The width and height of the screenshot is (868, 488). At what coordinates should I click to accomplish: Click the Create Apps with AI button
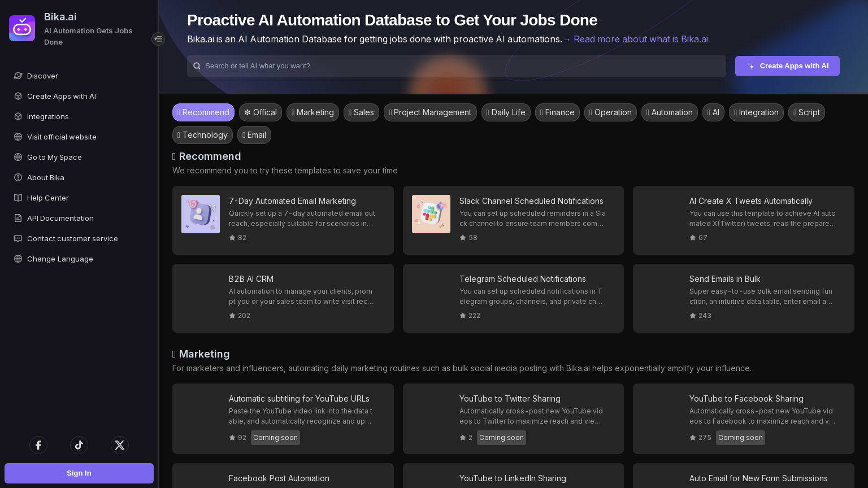(787, 66)
